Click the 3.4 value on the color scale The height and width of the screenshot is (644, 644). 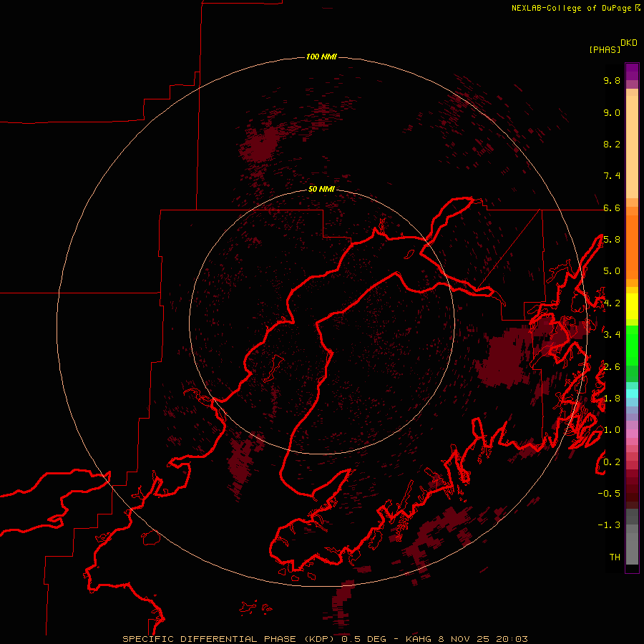(612, 335)
